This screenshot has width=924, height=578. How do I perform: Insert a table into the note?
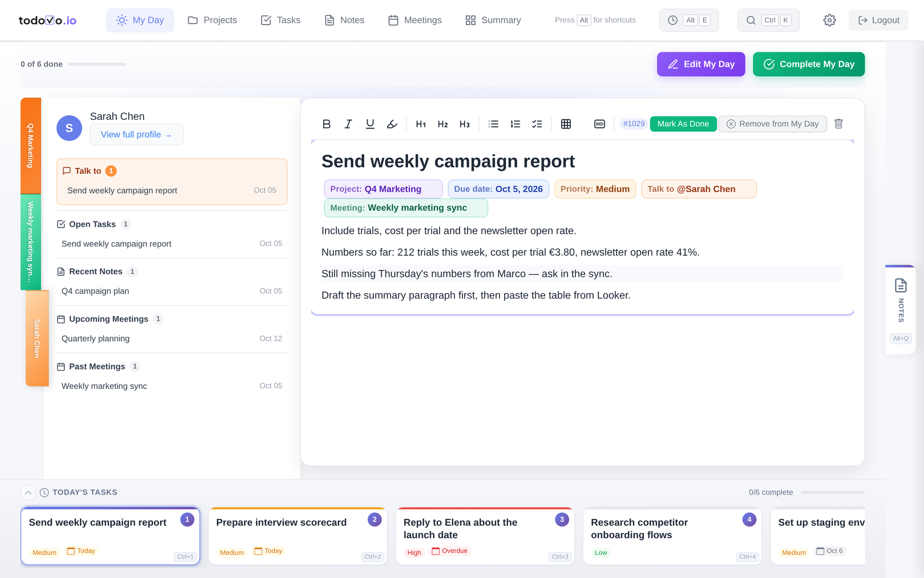coord(566,124)
